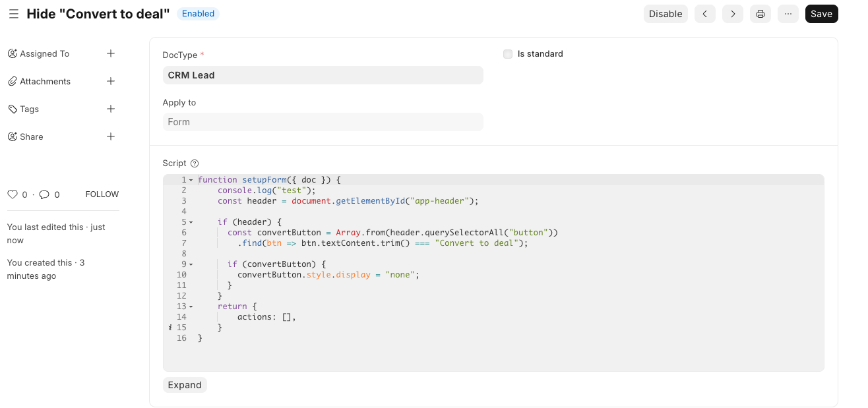Go to next document arrow
This screenshot has height=408, width=868.
click(732, 14)
